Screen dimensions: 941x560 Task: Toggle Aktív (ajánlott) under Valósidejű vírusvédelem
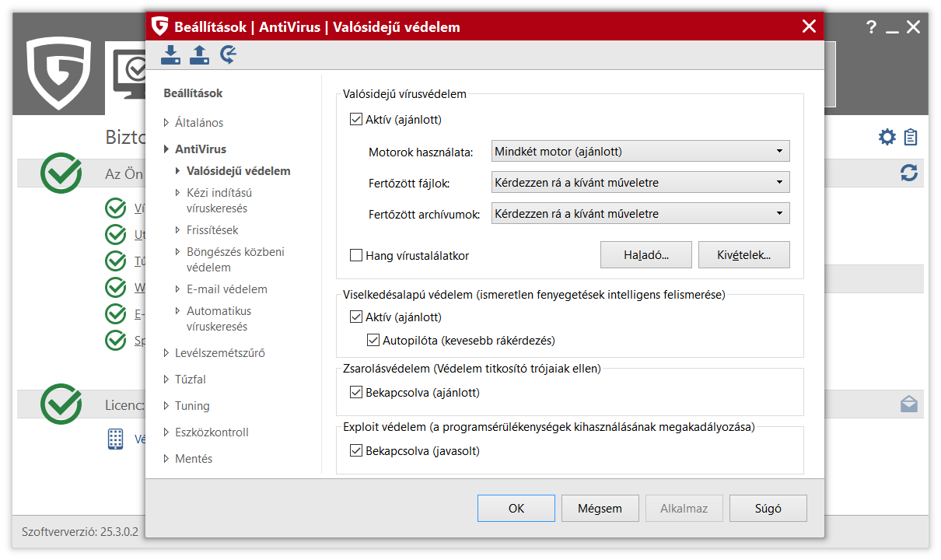356,120
